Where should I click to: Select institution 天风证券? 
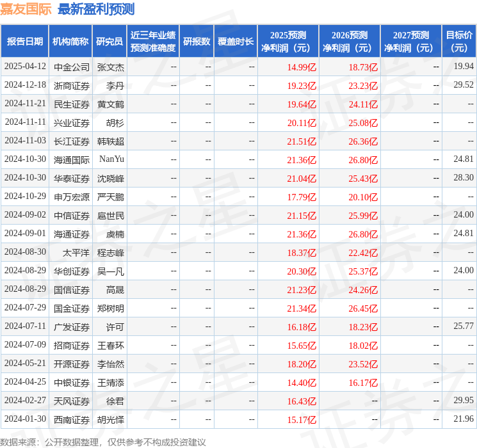[x=72, y=401]
